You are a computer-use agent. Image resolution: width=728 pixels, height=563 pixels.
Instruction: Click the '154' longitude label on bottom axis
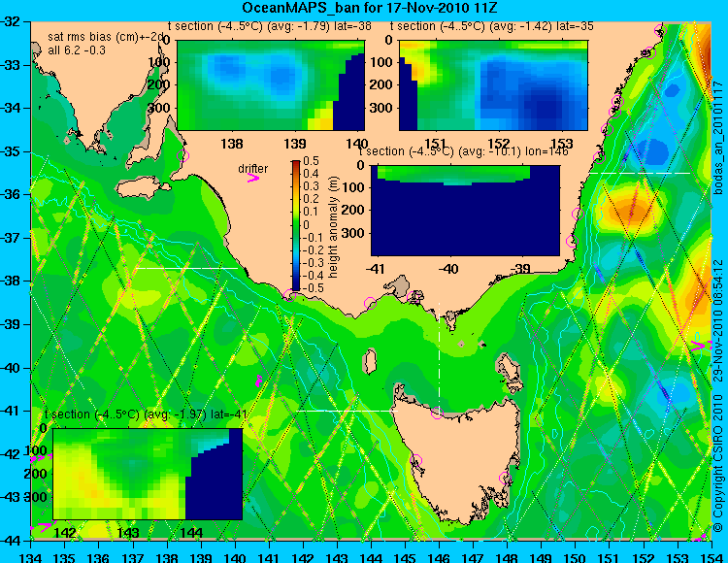(x=711, y=556)
